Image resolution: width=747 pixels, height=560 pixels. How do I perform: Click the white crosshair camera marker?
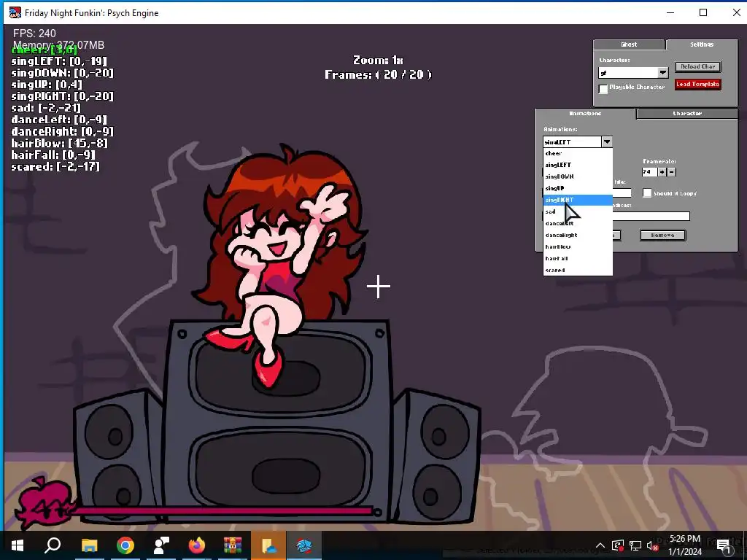coord(379,286)
